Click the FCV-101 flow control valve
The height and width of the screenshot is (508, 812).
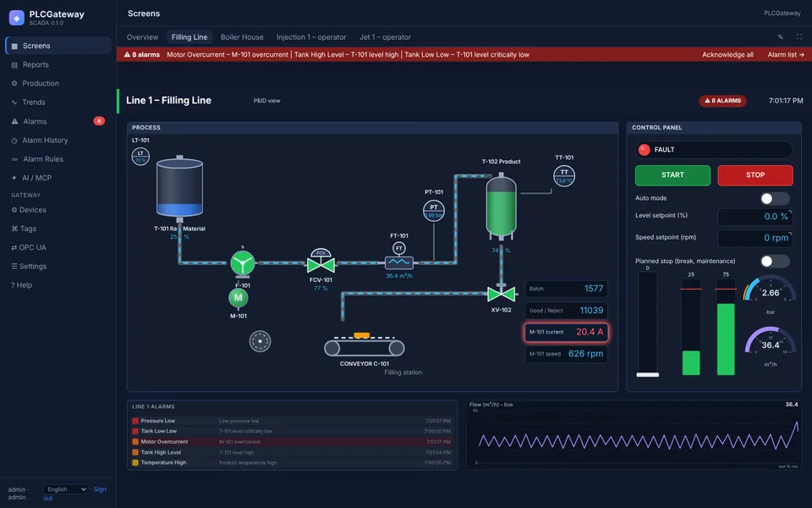(x=321, y=262)
